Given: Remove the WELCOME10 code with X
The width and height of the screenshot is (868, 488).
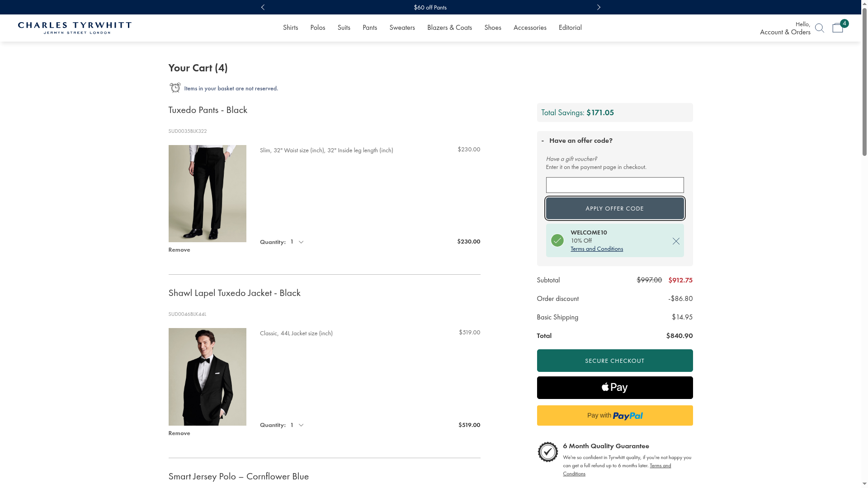Looking at the screenshot, I should [x=676, y=241].
